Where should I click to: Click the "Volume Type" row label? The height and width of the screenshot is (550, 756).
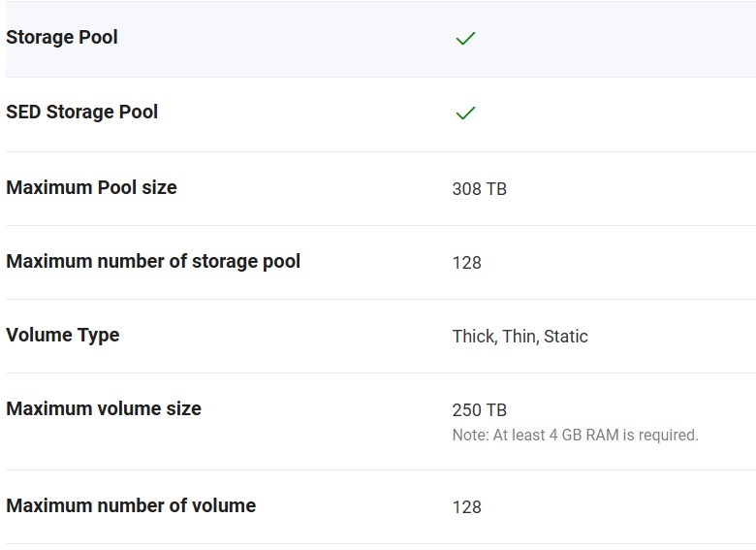[63, 336]
